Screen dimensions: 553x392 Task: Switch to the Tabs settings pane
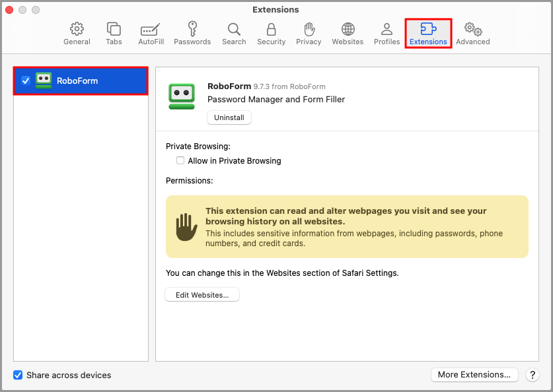click(x=114, y=34)
